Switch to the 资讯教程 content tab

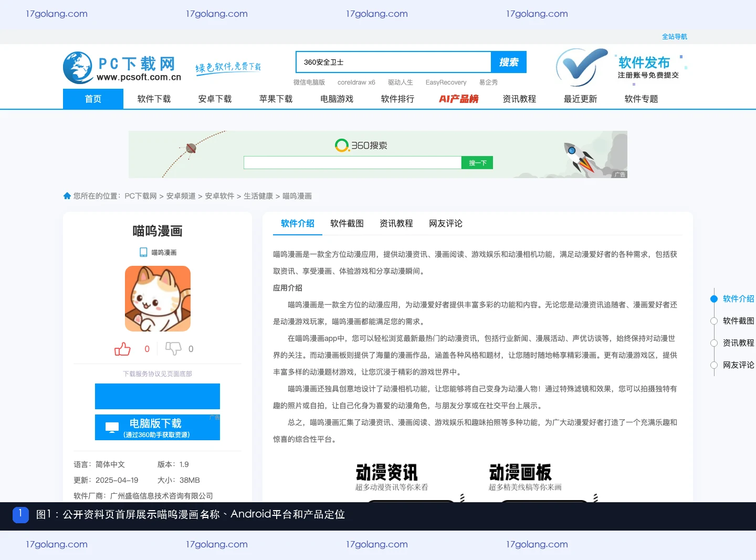[396, 223]
